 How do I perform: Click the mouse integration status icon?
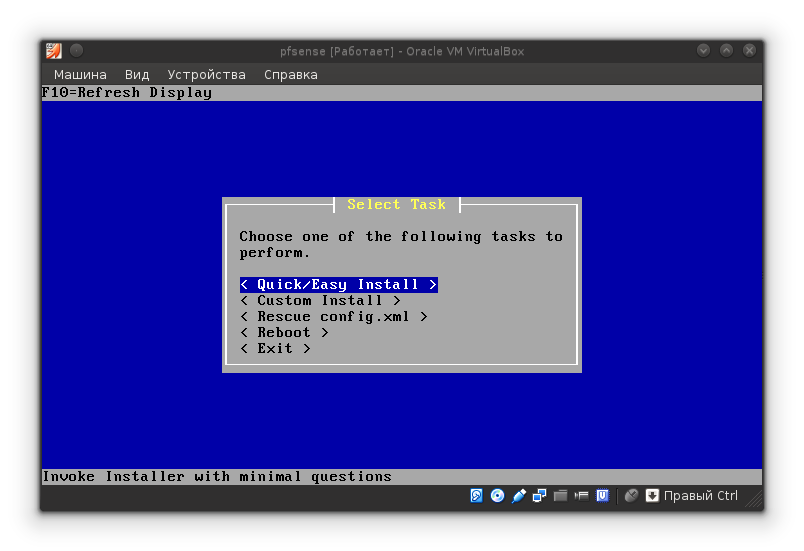click(x=632, y=495)
